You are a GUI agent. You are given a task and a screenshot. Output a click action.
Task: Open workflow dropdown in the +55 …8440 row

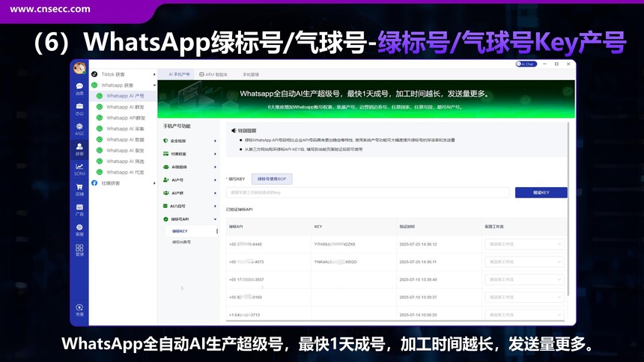pos(524,245)
